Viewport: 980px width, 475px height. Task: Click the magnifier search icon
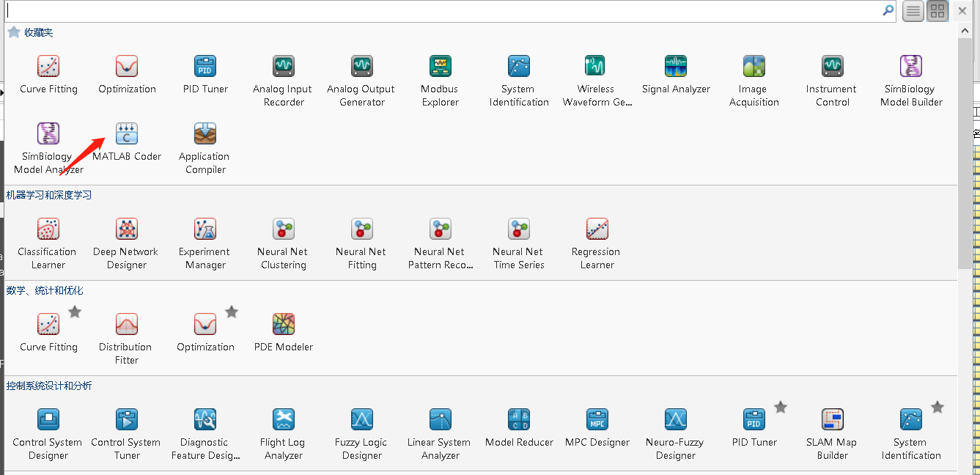(x=888, y=10)
